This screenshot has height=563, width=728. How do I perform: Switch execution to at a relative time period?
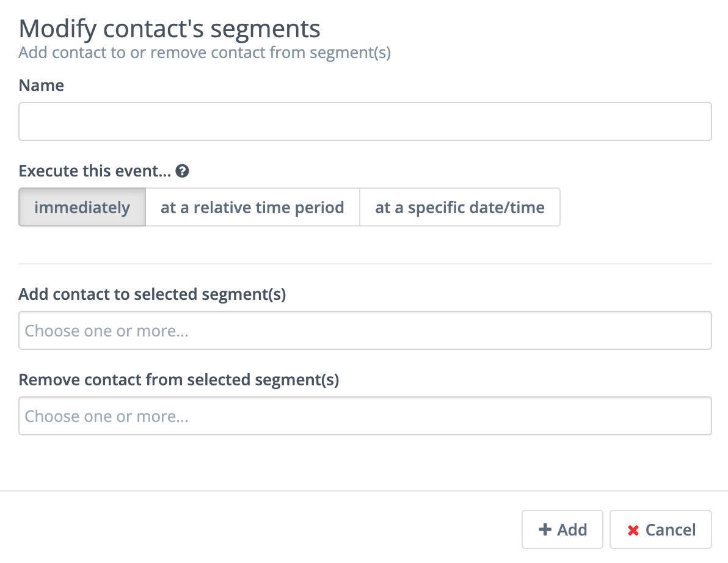click(x=252, y=207)
